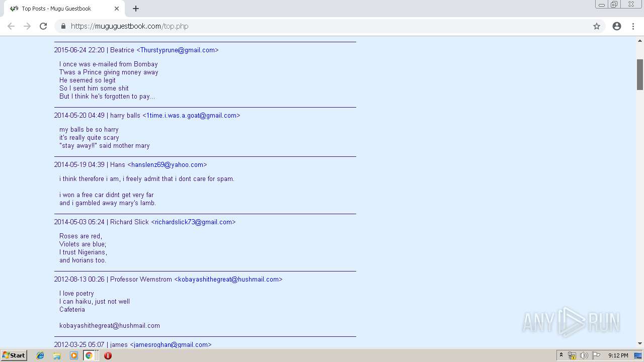Click the kobayashithegreat@hushmail.com text in post body

pyautogui.click(x=110, y=326)
